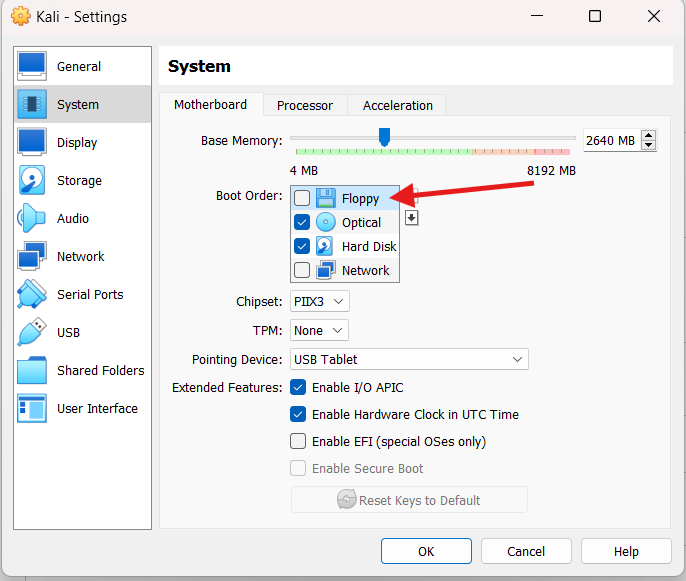This screenshot has height=581, width=686.
Task: Enable Network boot checkbox
Action: coord(302,270)
